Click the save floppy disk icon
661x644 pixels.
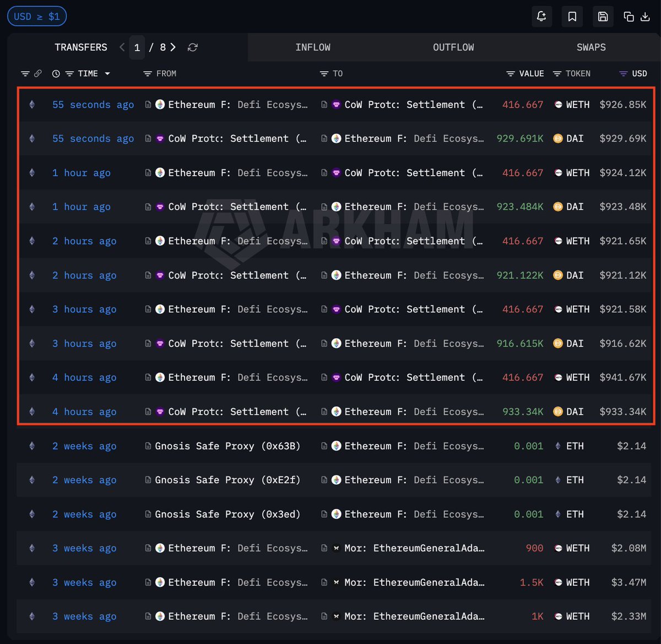[x=603, y=17]
